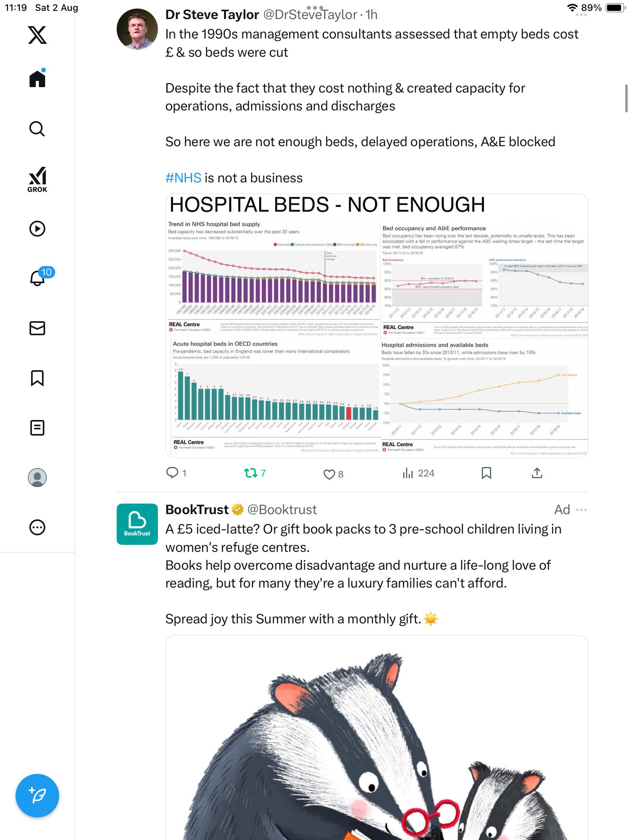Open the Home feed icon
Image resolution: width=630 pixels, height=840 pixels.
[x=37, y=79]
